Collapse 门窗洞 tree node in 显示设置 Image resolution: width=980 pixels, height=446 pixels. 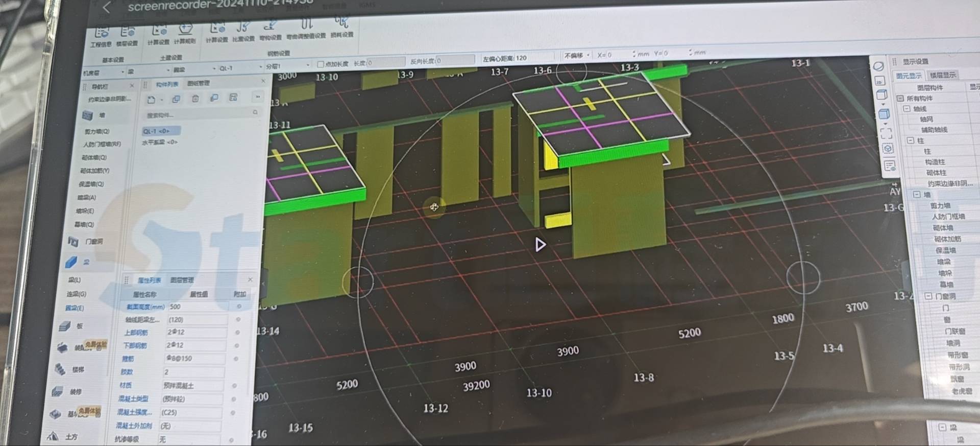(928, 296)
